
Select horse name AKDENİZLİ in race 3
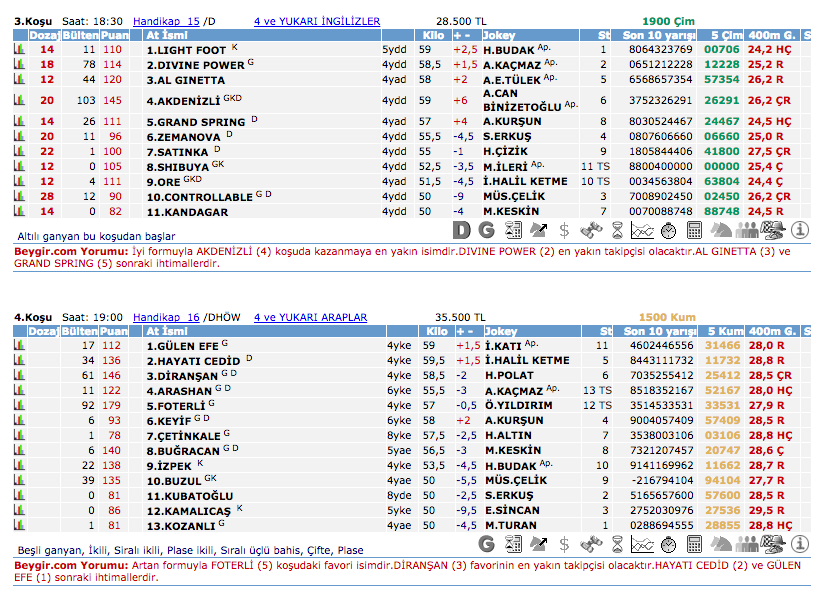[184, 101]
